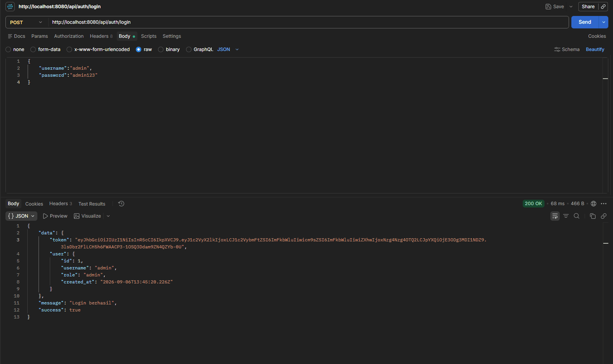Open the Scripts tab
Screen dimensions: 613x364
[149, 36]
